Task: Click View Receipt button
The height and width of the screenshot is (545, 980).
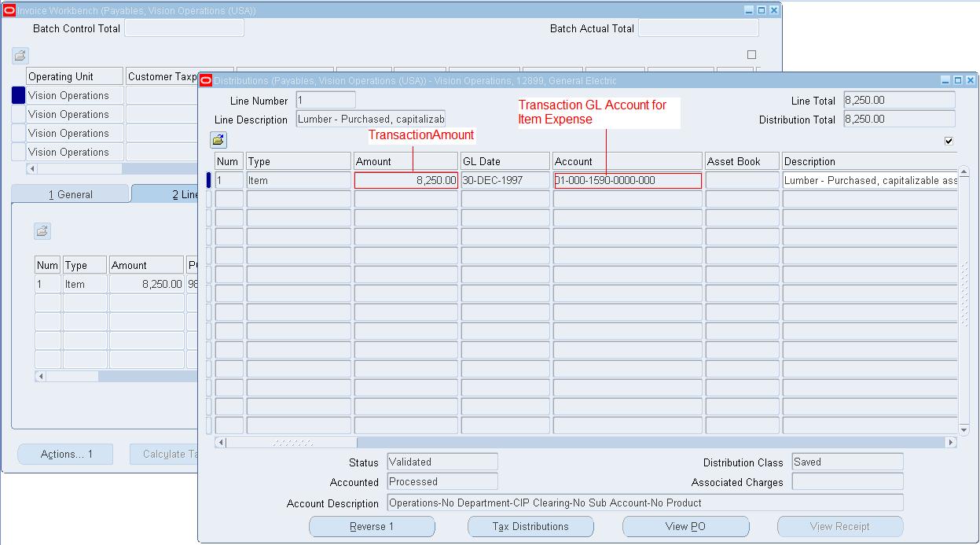Action: [x=840, y=526]
